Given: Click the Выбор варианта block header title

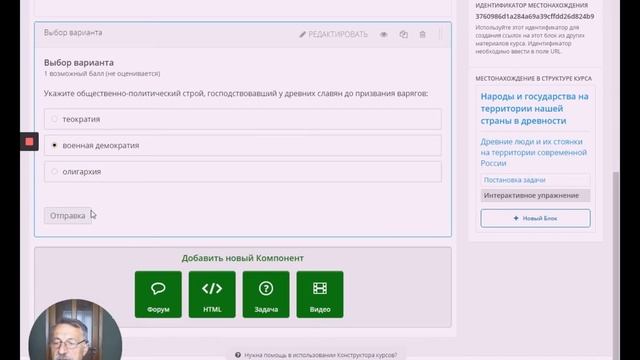Looking at the screenshot, I should click(x=73, y=33).
